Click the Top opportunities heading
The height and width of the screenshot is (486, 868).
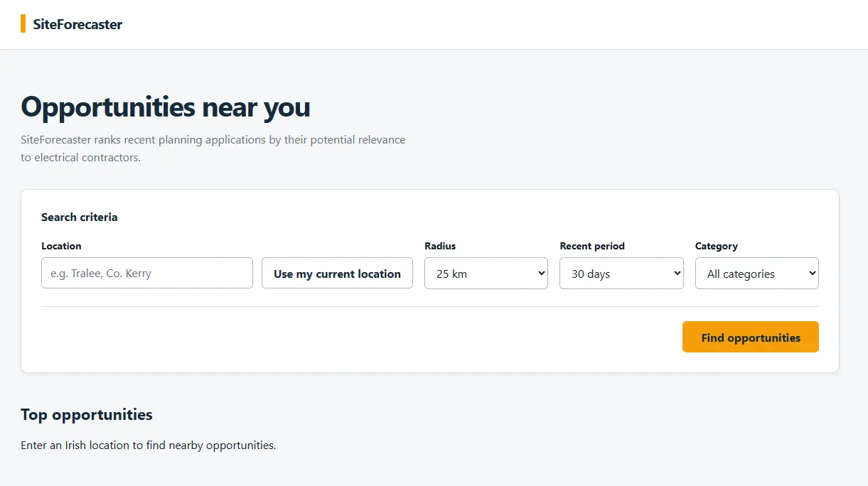click(x=87, y=414)
